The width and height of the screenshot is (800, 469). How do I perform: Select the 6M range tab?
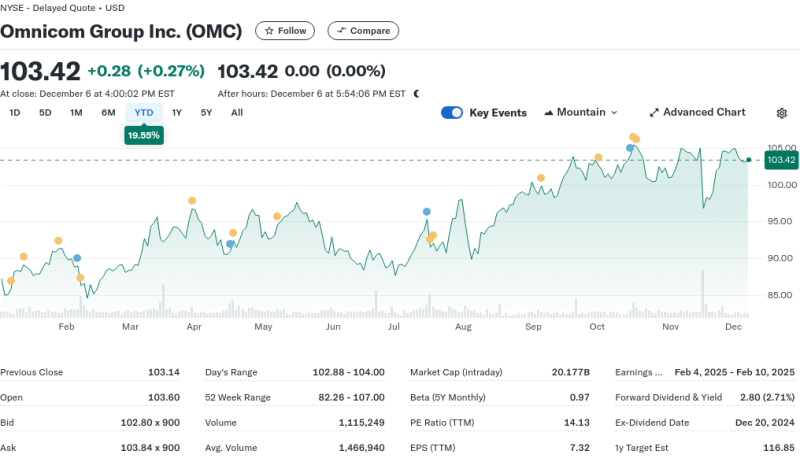tap(108, 113)
